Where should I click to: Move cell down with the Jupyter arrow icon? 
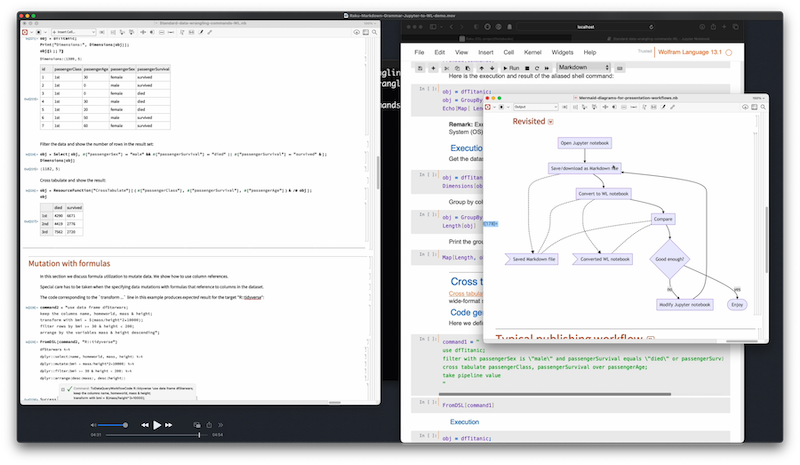492,68
